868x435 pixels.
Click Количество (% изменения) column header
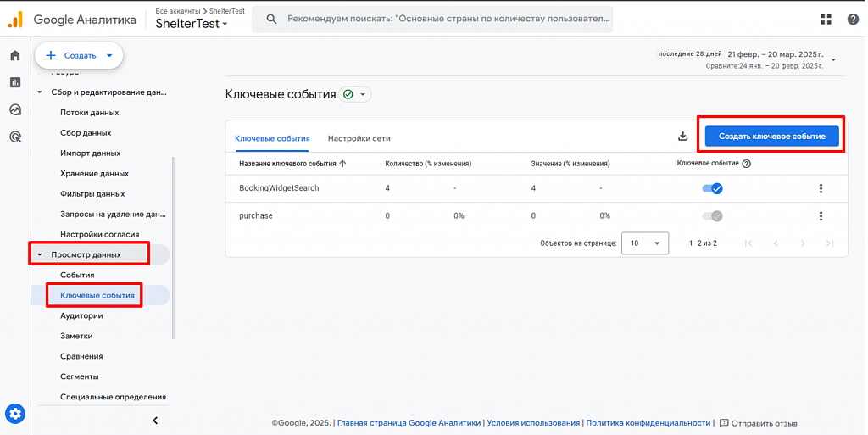coord(428,164)
